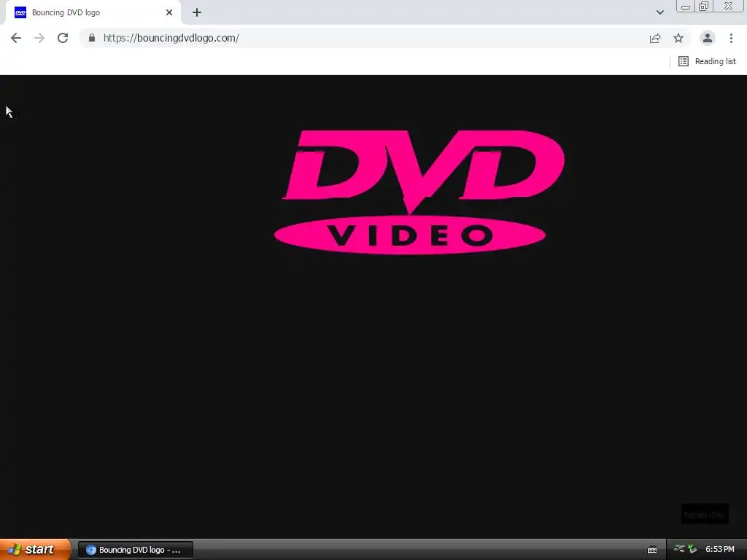Bookmark this page with star icon

[x=678, y=38]
